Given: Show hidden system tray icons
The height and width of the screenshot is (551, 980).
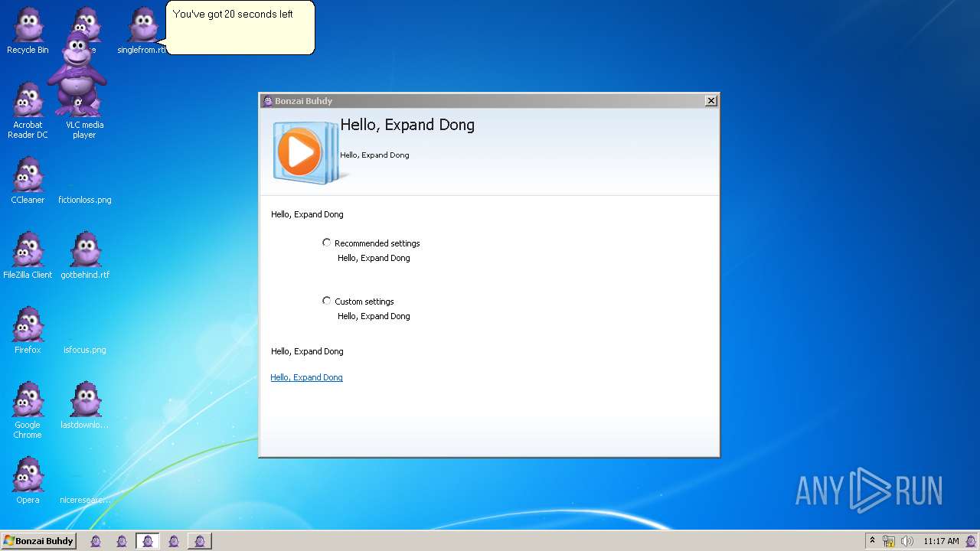Looking at the screenshot, I should (871, 541).
